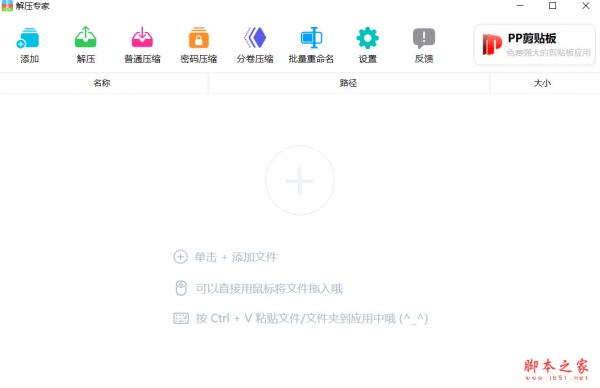Open 分卷压缩 split-volume compression

pyautogui.click(x=255, y=45)
